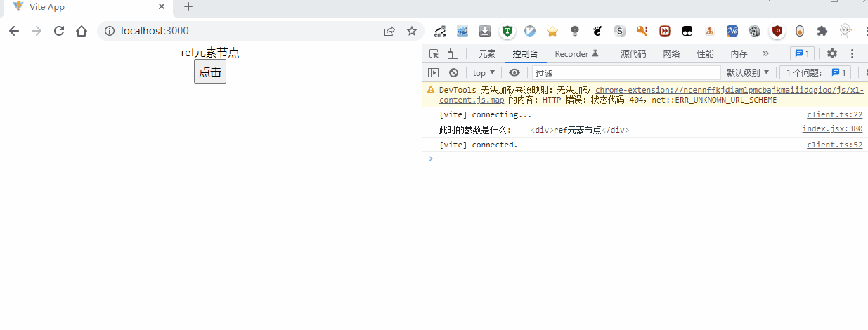The image size is (868, 330).
Task: Open the uBlock Origin extension
Action: [777, 31]
